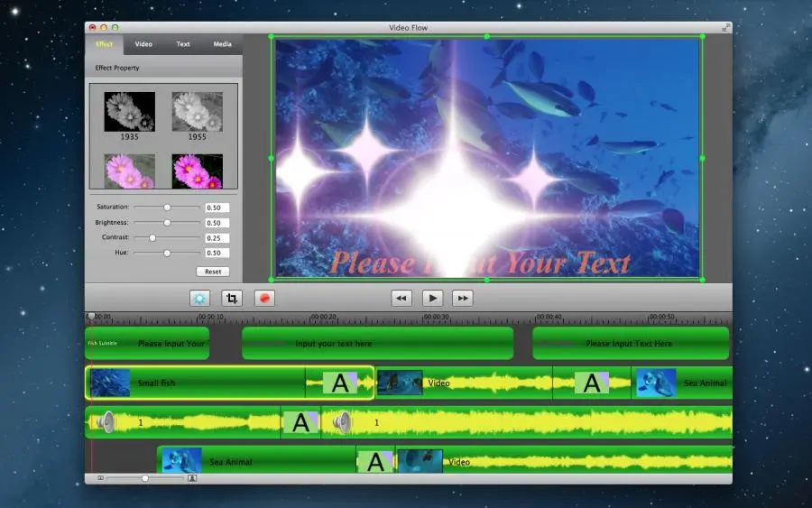Screen dimensions: 812x508
Task: Click the 00:00:30 mark on the ruler
Action: click(x=436, y=317)
